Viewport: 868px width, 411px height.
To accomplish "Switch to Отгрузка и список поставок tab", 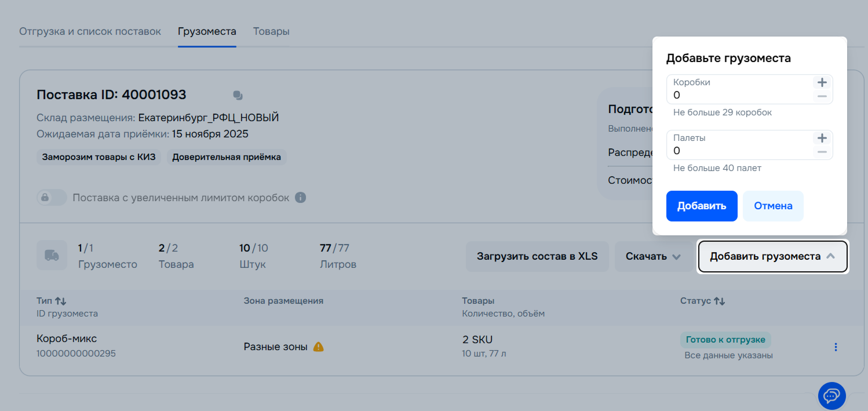I will coord(90,31).
